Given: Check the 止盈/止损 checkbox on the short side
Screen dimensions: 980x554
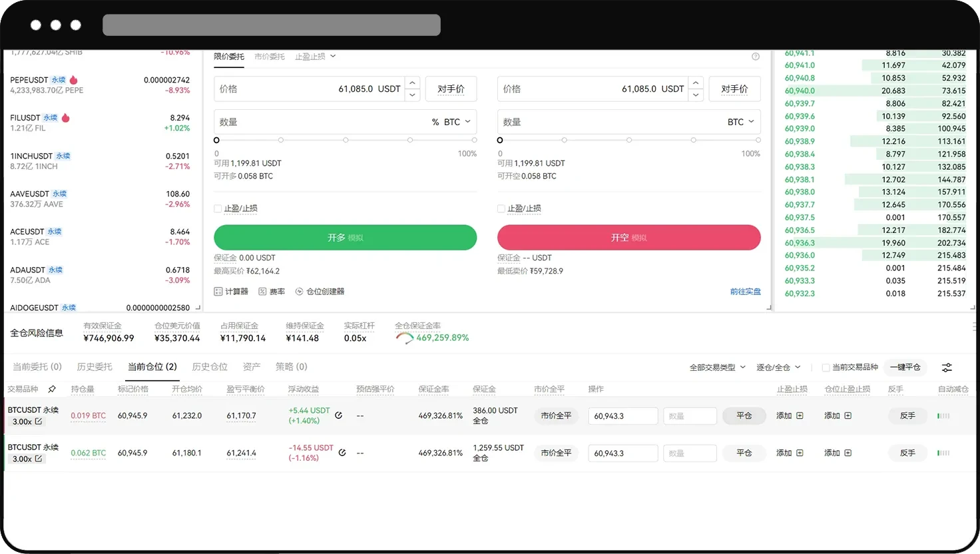Looking at the screenshot, I should coord(500,208).
